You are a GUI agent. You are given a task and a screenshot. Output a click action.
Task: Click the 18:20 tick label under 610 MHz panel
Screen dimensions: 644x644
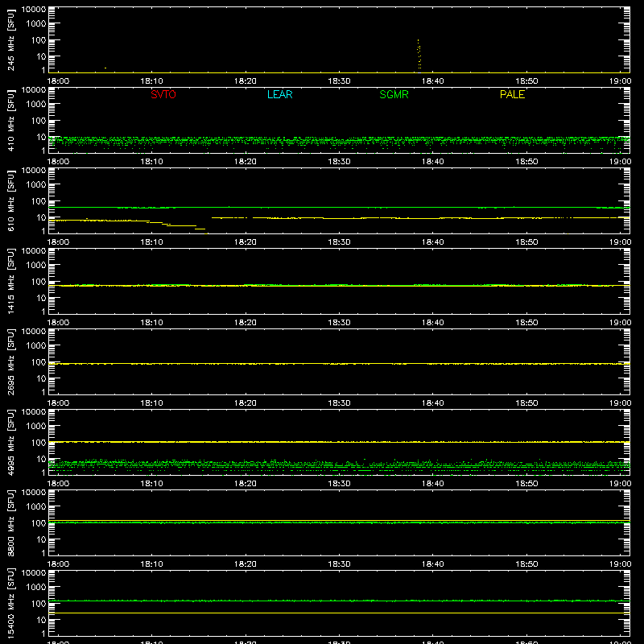coord(246,242)
